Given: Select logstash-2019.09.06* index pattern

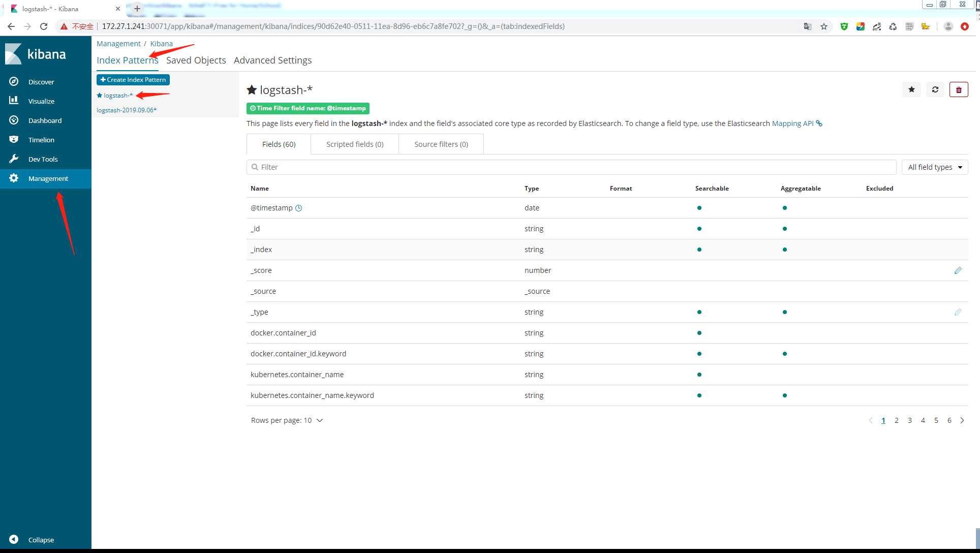Looking at the screenshot, I should [127, 110].
